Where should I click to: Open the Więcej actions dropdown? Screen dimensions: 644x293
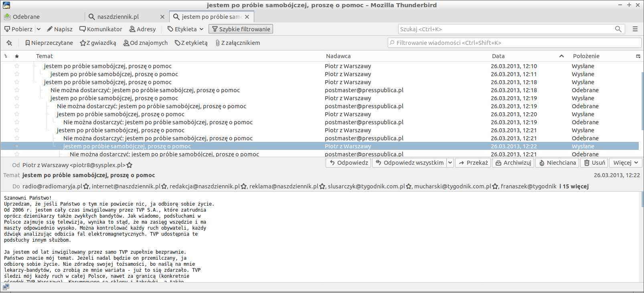626,163
